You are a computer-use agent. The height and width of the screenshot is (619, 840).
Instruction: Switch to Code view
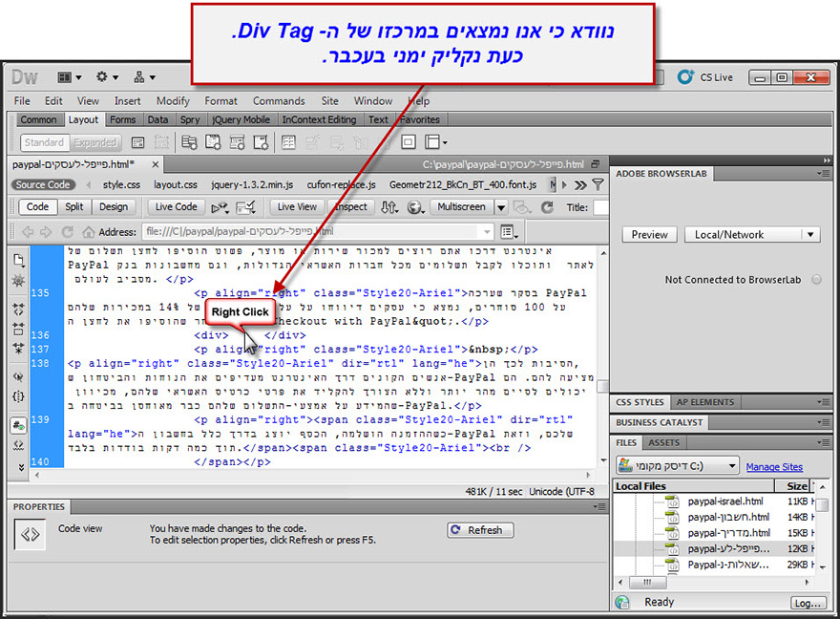[37, 207]
